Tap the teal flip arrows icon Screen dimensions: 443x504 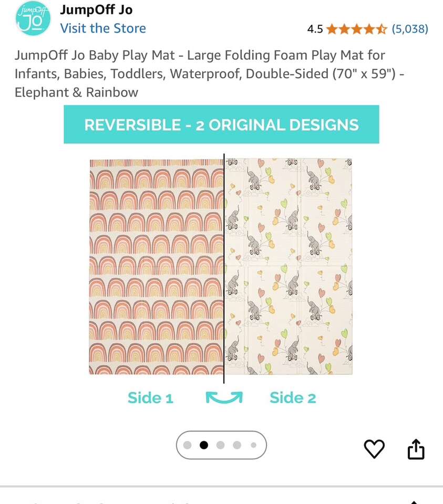pos(224,398)
